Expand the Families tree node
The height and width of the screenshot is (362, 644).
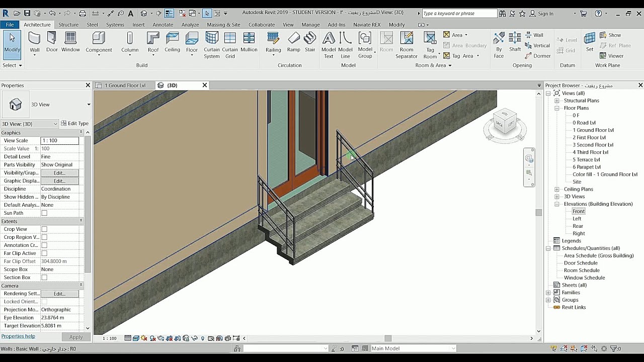[548, 293]
